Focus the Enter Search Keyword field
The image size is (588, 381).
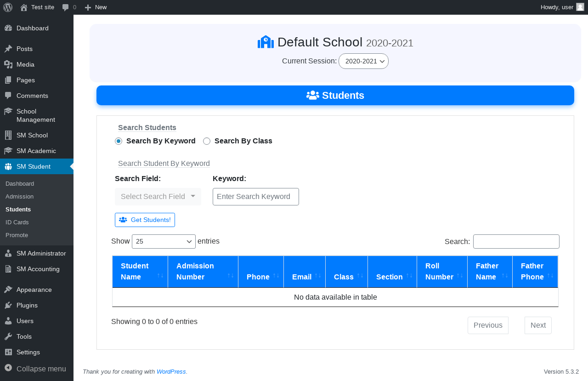[255, 197]
